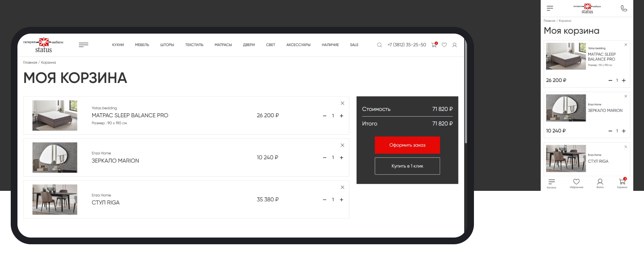
Task: Open НАЛИЧИЕ menu item
Action: 330,45
